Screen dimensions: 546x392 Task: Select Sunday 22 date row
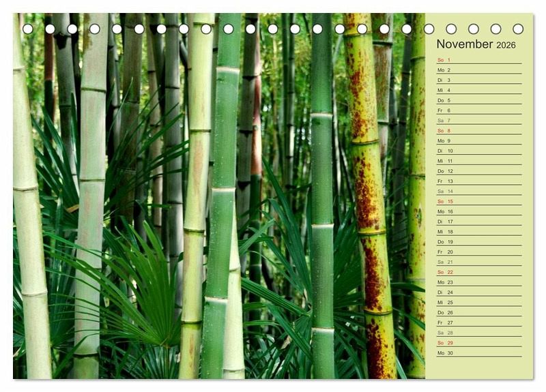pos(478,272)
